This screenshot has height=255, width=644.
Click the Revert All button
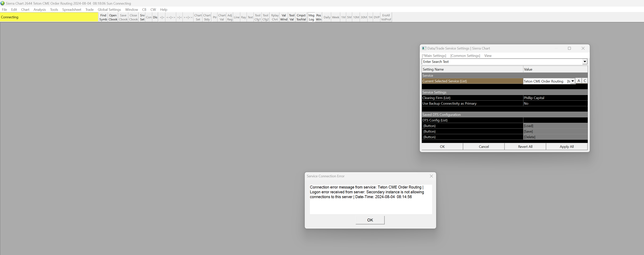click(525, 147)
